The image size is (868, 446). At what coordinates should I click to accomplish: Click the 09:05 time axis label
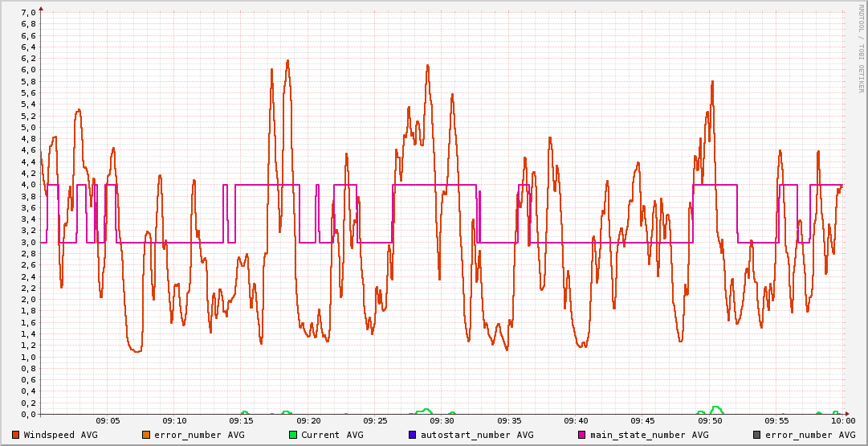[x=108, y=421]
